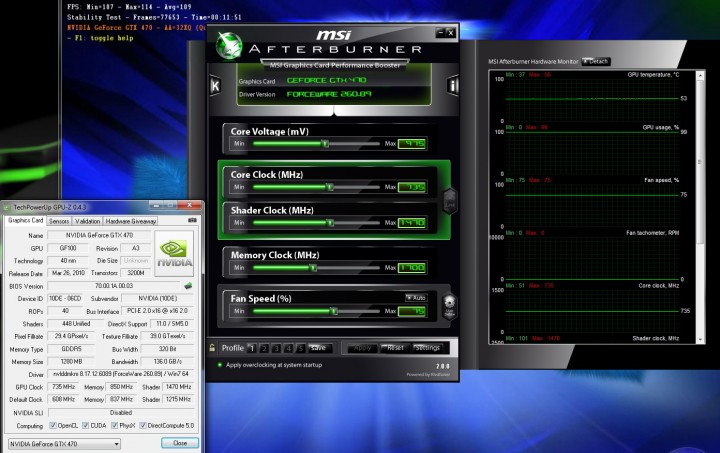Click the Shader Clock value box
The width and height of the screenshot is (720, 453).
(412, 223)
